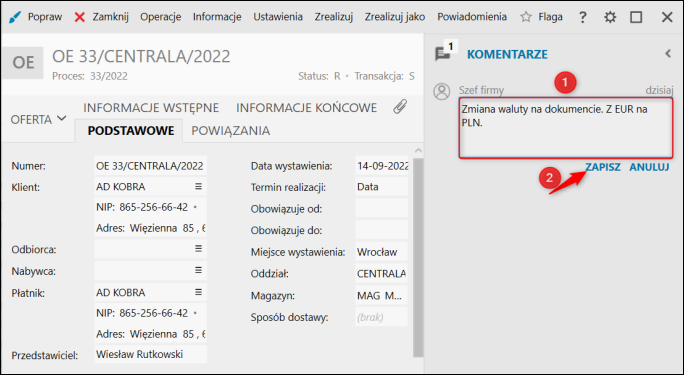
Task: Click the Szef firmy author name
Action: [x=481, y=90]
